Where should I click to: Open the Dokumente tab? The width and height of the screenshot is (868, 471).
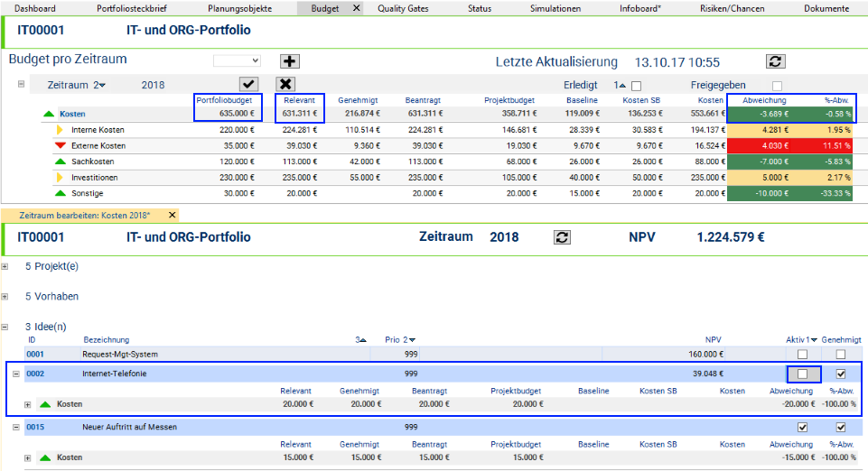tap(826, 8)
